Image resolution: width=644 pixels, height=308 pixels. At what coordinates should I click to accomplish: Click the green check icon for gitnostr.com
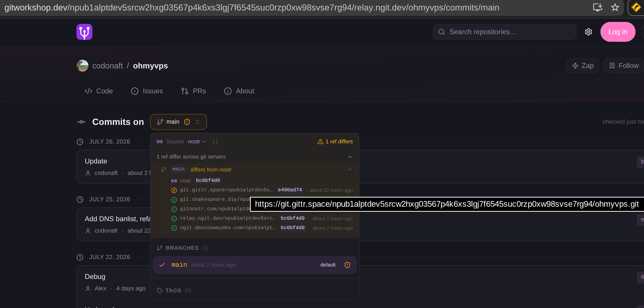coord(174,209)
